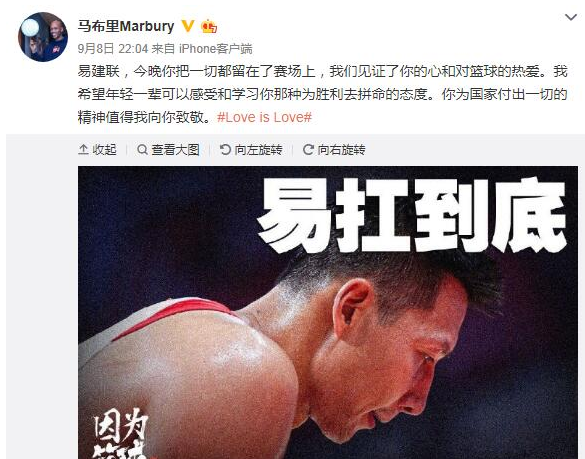Image resolution: width=585 pixels, height=459 pixels.
Task: Click the rotate-right arrow icon
Action: click(308, 150)
